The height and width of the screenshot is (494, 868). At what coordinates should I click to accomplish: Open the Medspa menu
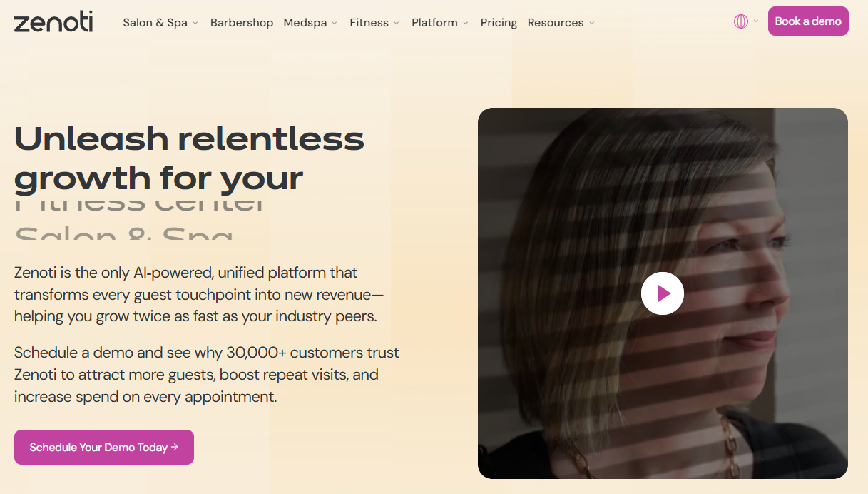click(x=305, y=23)
